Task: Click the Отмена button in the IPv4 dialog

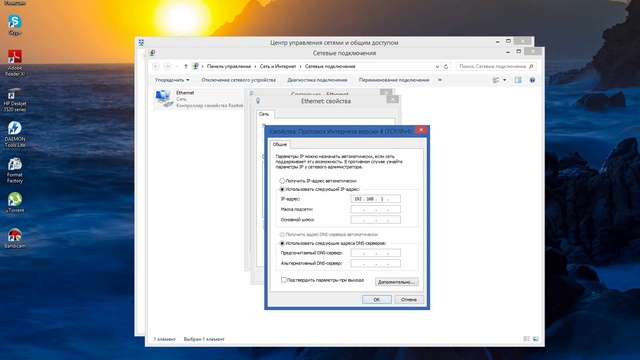Action: point(409,300)
